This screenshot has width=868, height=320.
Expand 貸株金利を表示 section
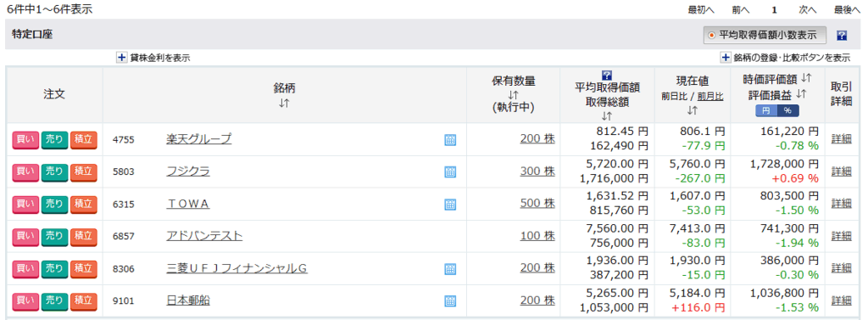(153, 57)
